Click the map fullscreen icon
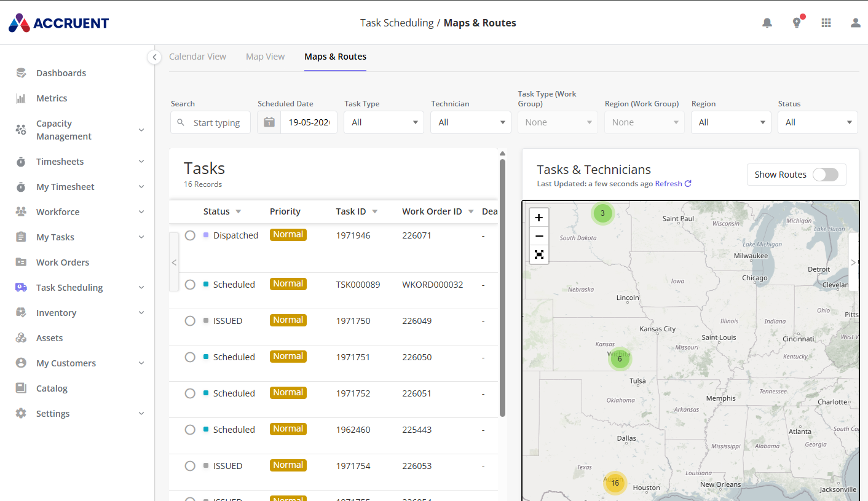Screen dimensions: 868x501 [x=539, y=254]
